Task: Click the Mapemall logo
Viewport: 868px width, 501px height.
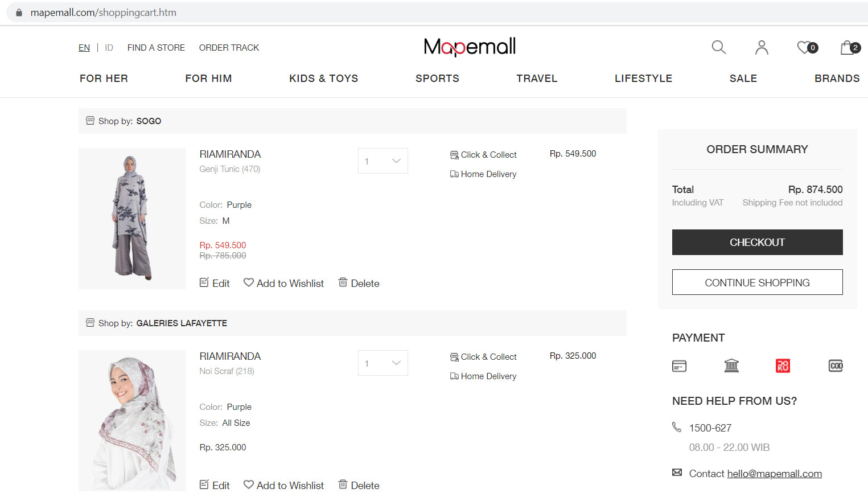Action: tap(470, 47)
